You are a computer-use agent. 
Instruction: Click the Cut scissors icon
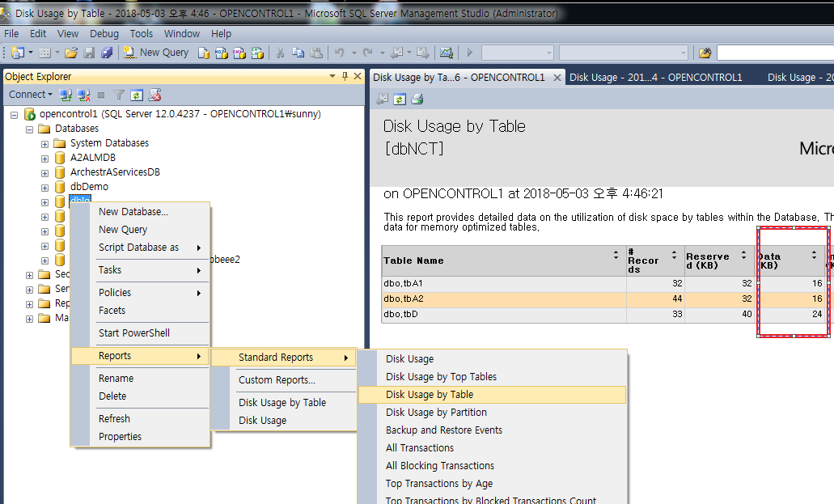pos(281,53)
